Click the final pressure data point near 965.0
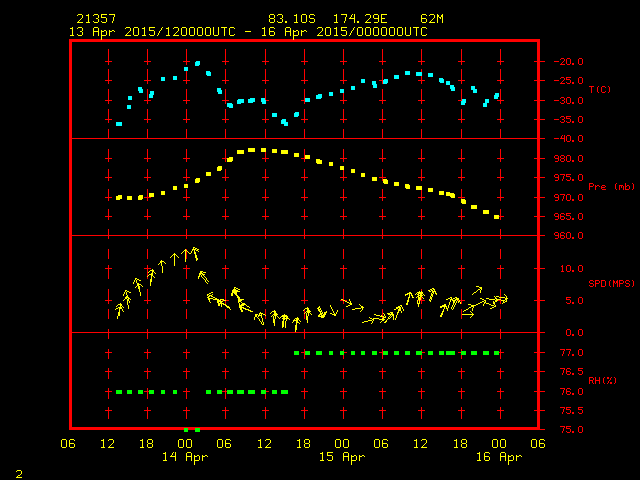This screenshot has height=480, width=640. coord(497,217)
